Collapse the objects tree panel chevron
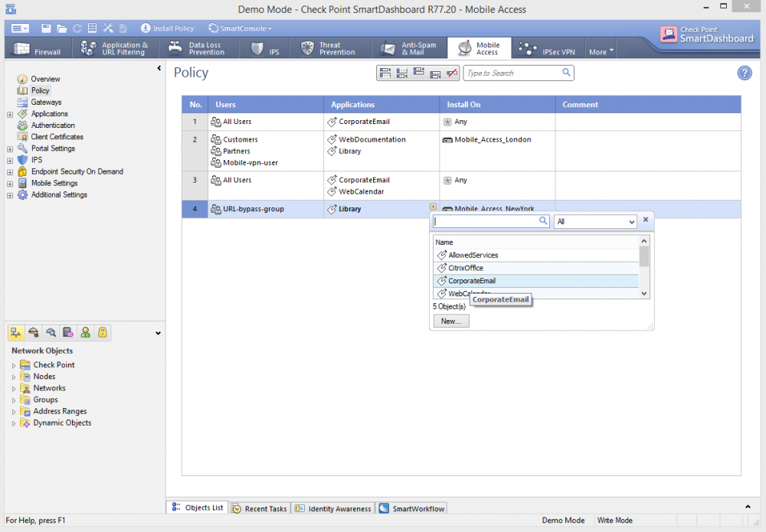 click(158, 333)
